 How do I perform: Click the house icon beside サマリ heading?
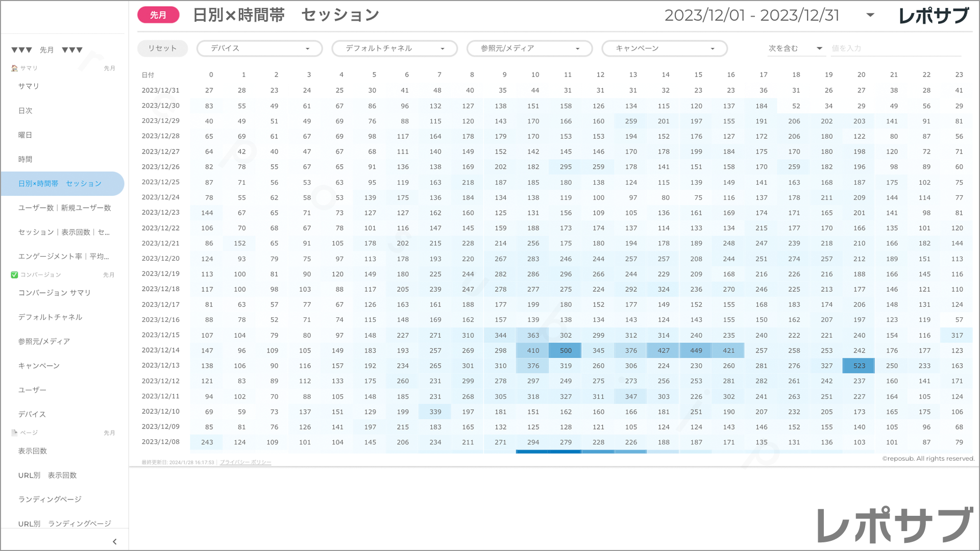(x=14, y=68)
